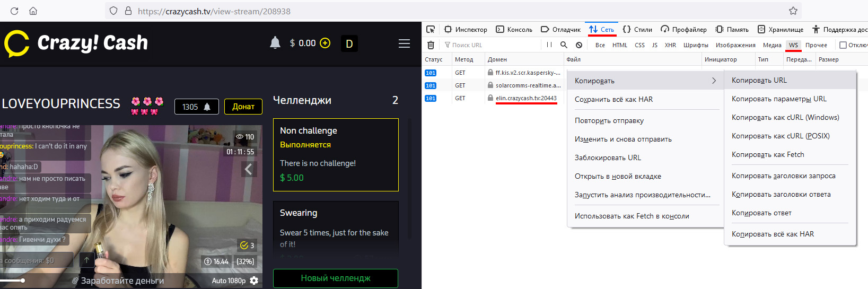The height and width of the screenshot is (289, 868).
Task: Send chat message with the arrow button
Action: (x=86, y=260)
